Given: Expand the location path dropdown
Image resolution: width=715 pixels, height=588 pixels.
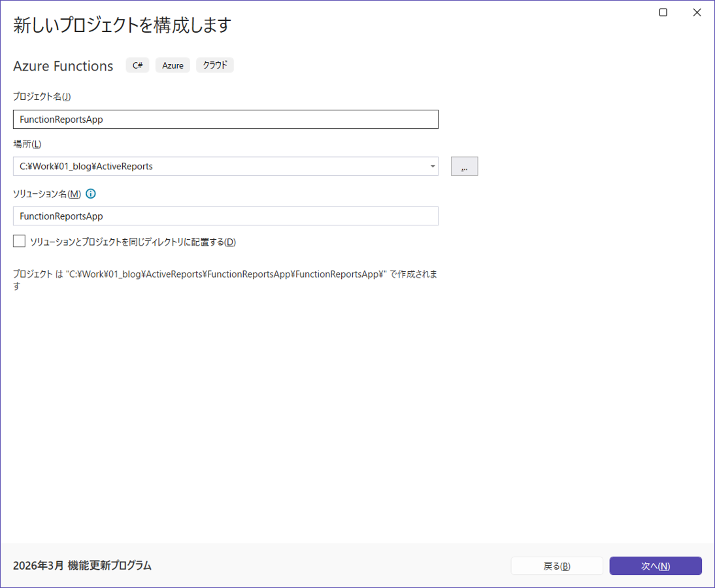Looking at the screenshot, I should 432,167.
